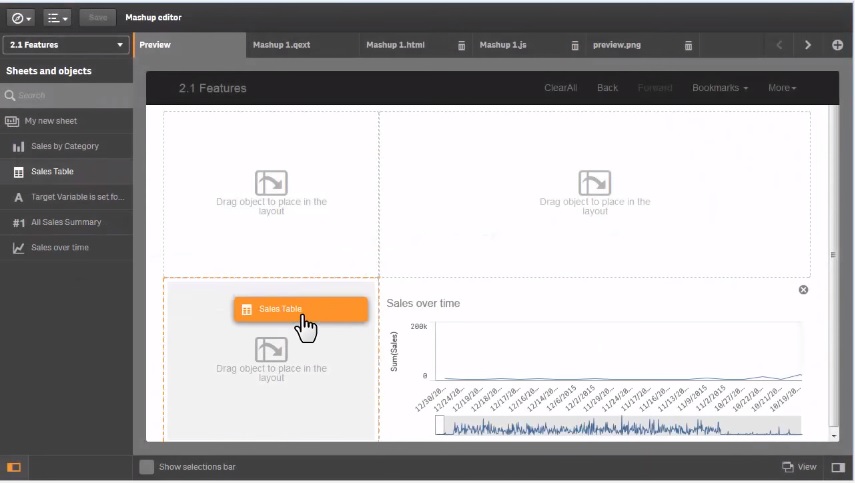Viewport: 855px width, 483px height.
Task: Go to previous tabs with left arrow
Action: point(779,45)
